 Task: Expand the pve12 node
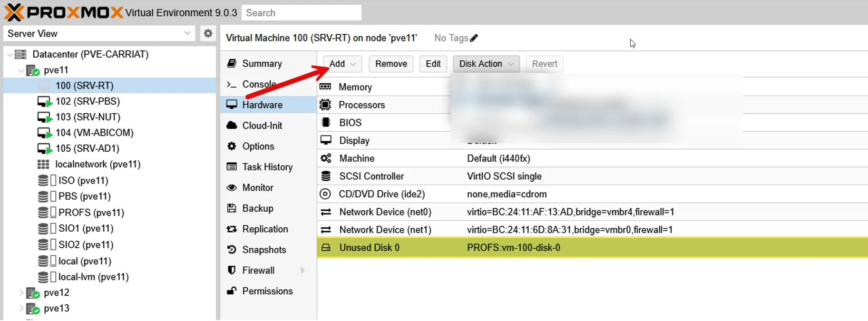pos(21,292)
